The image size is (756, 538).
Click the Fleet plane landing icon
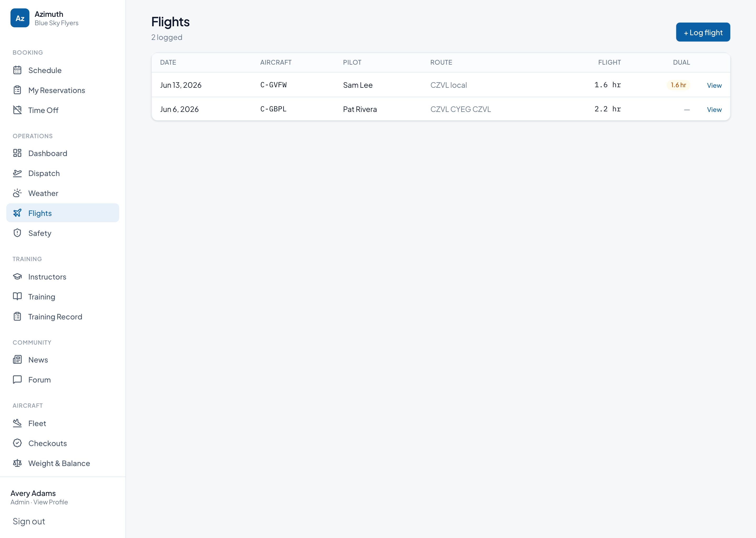[x=17, y=423]
